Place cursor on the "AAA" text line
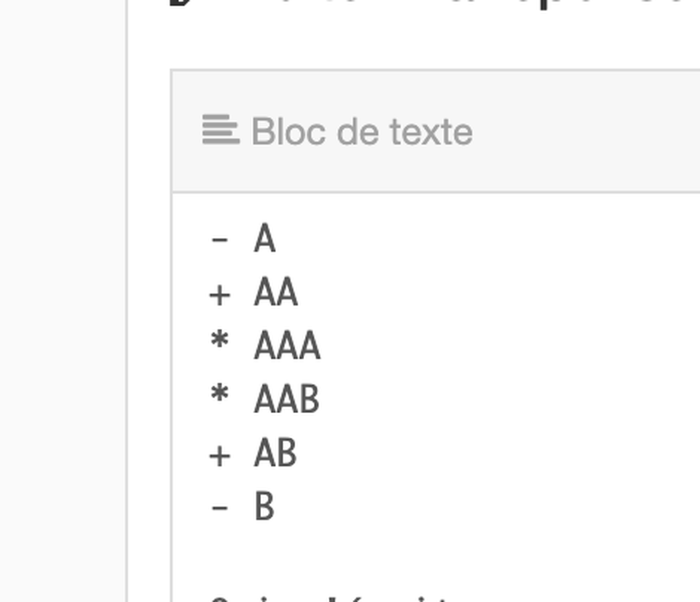The height and width of the screenshot is (602, 700). click(x=287, y=345)
